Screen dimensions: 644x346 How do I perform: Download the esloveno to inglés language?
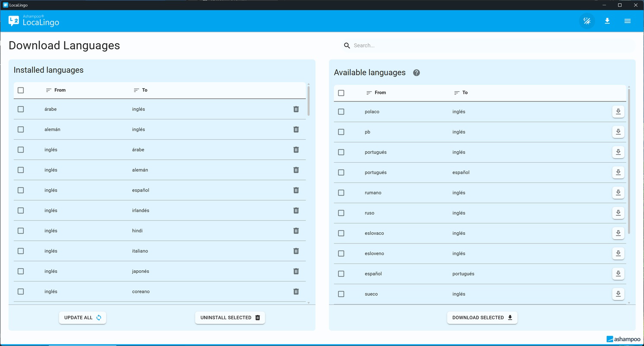pyautogui.click(x=618, y=253)
